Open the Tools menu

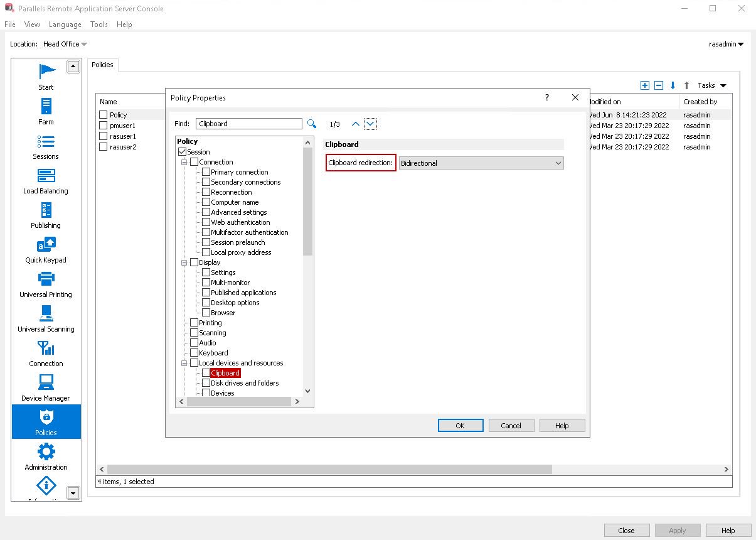(x=99, y=24)
